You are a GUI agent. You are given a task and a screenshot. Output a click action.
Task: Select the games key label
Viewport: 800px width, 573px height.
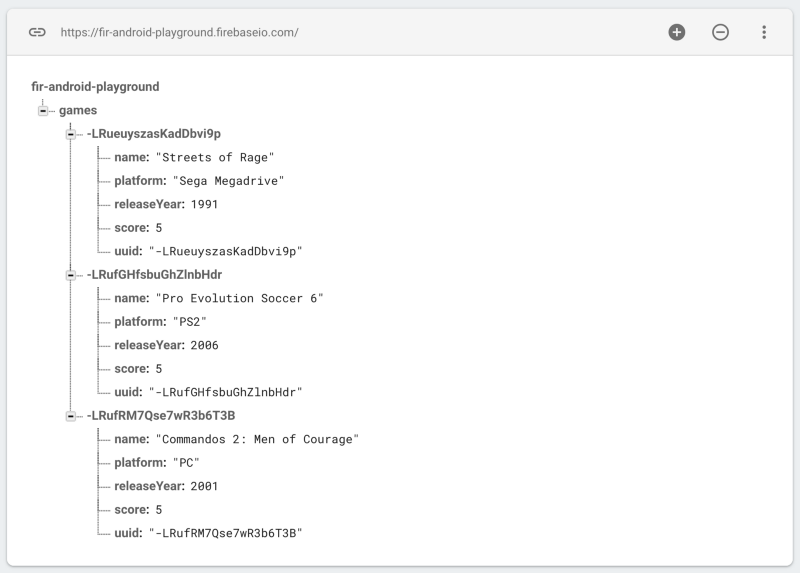pos(78,110)
